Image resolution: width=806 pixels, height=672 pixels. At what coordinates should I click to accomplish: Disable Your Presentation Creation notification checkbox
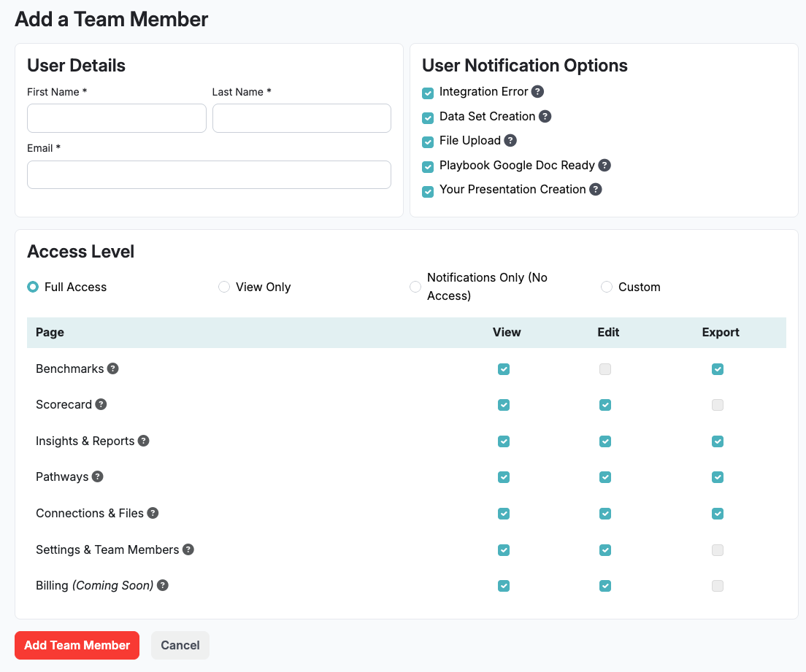428,191
